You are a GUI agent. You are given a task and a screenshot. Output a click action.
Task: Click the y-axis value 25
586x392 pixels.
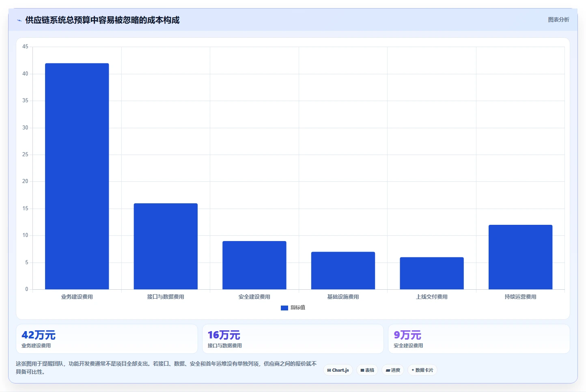coord(25,154)
